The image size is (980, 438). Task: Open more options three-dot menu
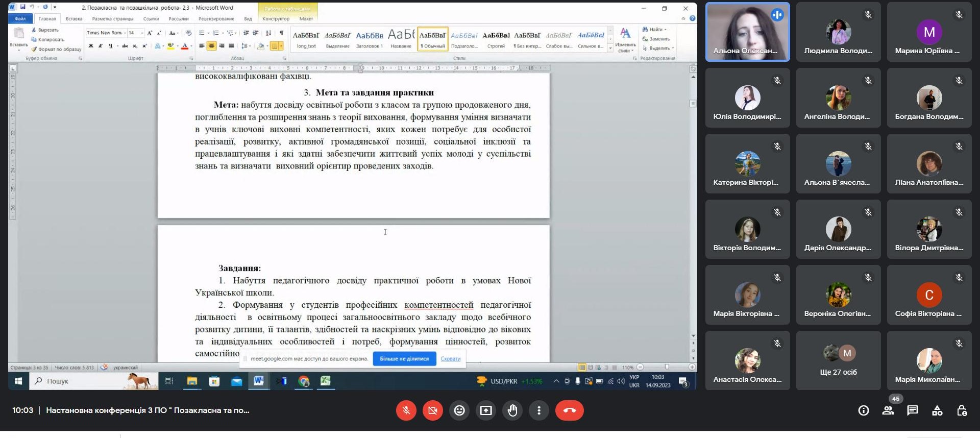click(x=539, y=410)
